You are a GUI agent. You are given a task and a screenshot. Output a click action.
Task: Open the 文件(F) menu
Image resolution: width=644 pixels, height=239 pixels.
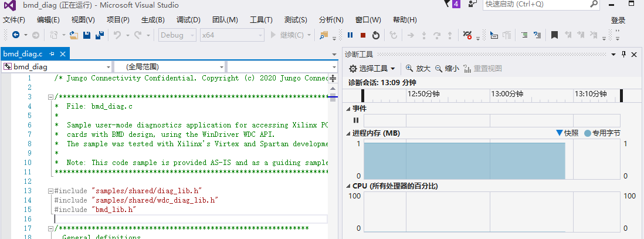click(x=14, y=20)
